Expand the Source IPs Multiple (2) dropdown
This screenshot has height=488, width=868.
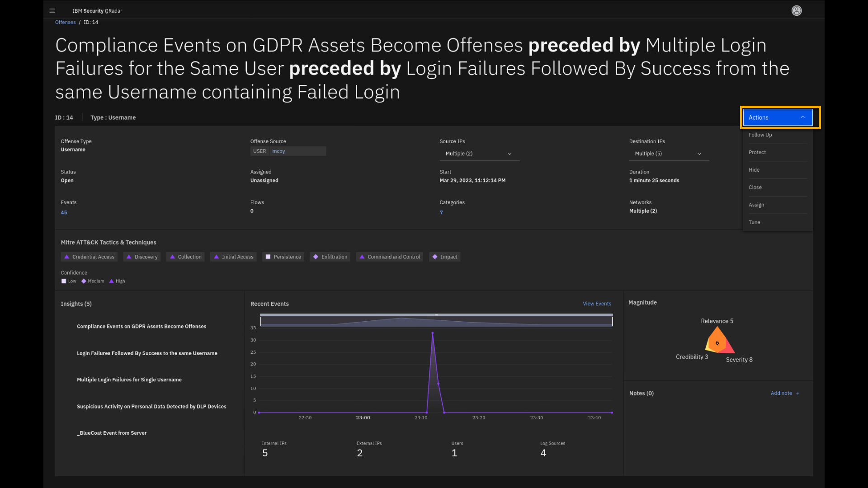pyautogui.click(x=479, y=154)
